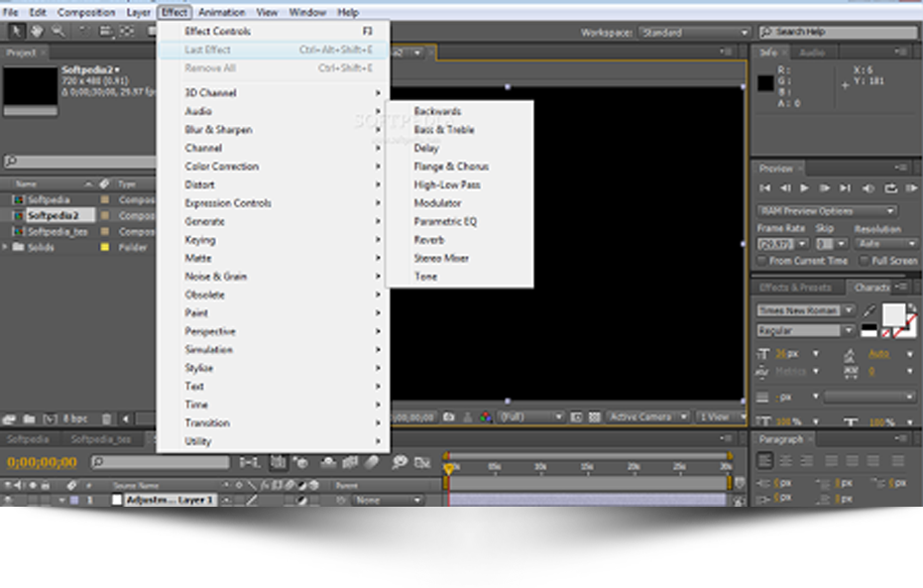This screenshot has width=923, height=588.
Task: Open composition mini-flowchart in timeline
Action: coord(250,463)
